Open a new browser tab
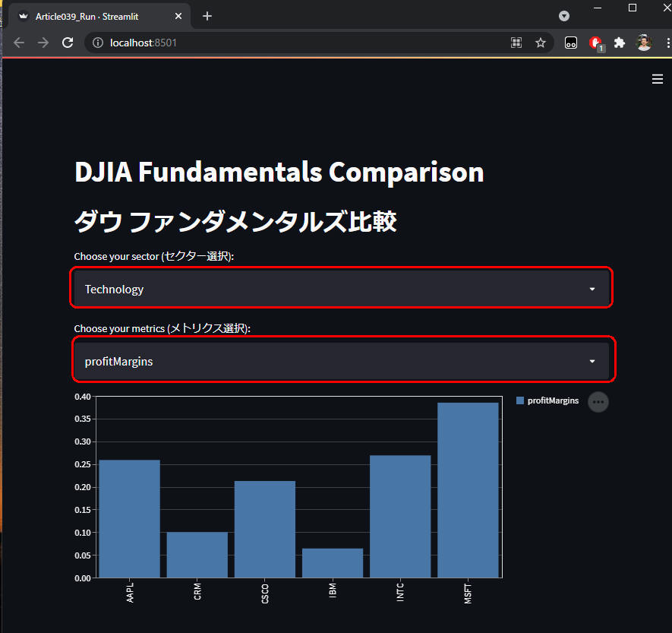This screenshot has width=672, height=633. (x=207, y=16)
